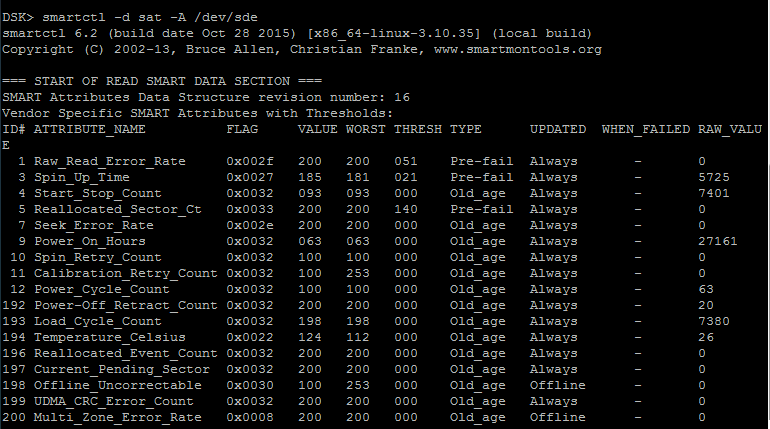The image size is (770, 429).
Task: Click raw value 27161 of Power_On_Hours
Action: [717, 241]
